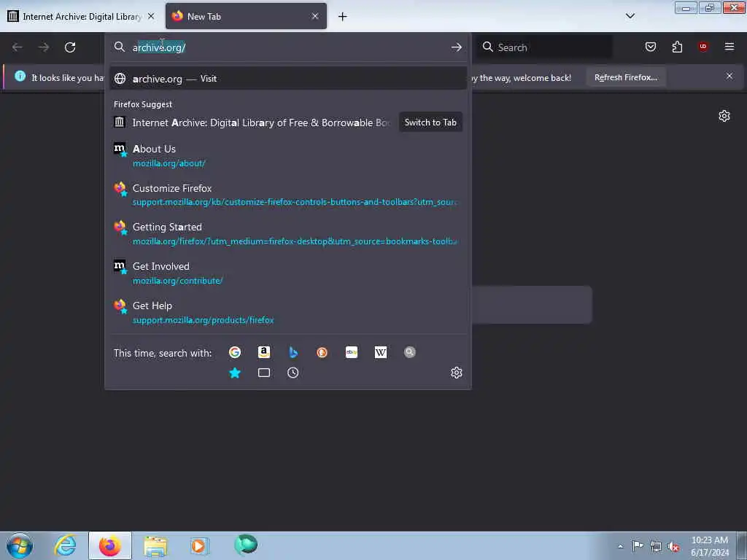The image size is (747, 560).
Task: Click the taskbar clock showing 10:23 AM
Action: point(709,545)
